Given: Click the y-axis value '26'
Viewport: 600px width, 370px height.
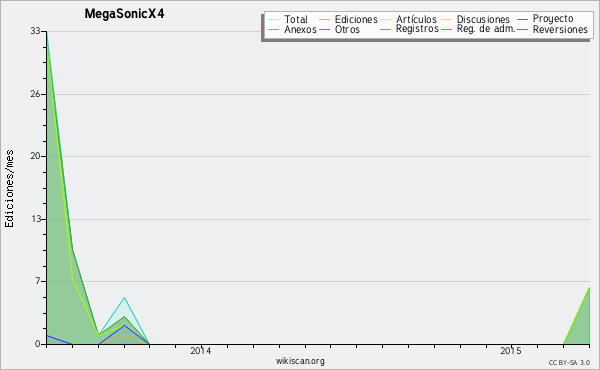Looking at the screenshot, I should click(35, 94).
